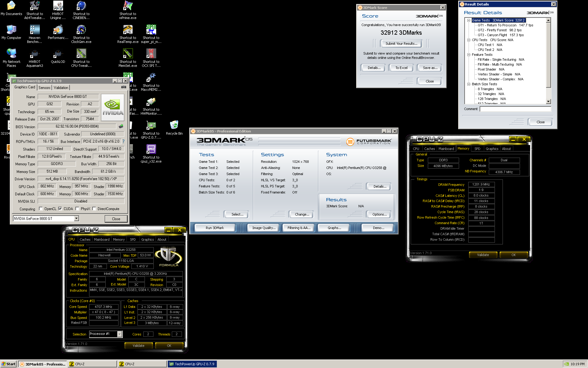Click scroll down arrow in Result Details tree
Image resolution: width=588 pixels, height=368 pixels.
[548, 102]
